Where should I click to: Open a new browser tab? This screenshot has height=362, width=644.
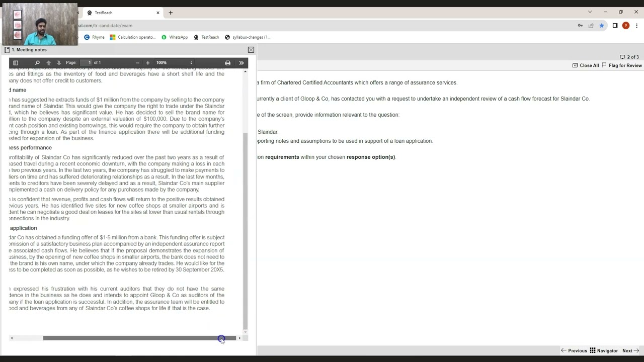pyautogui.click(x=171, y=13)
